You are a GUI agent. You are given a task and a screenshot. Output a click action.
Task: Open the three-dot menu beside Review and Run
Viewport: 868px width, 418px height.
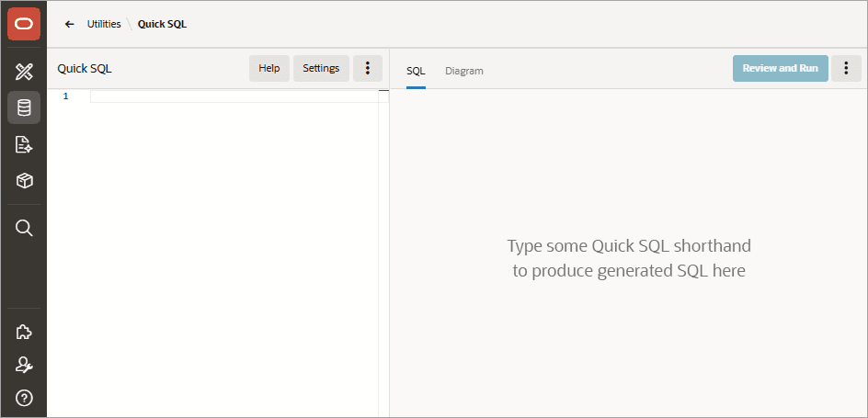coord(846,69)
